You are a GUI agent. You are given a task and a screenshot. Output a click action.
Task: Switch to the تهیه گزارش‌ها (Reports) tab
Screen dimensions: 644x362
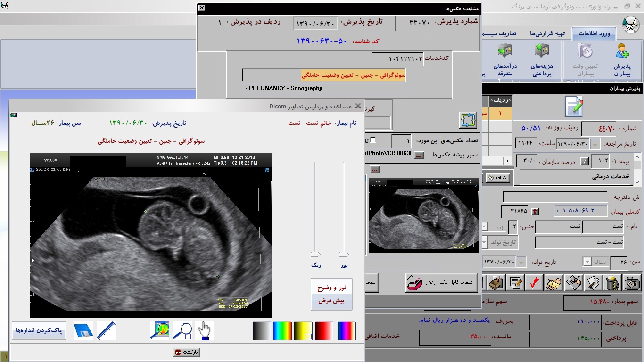coord(547,34)
